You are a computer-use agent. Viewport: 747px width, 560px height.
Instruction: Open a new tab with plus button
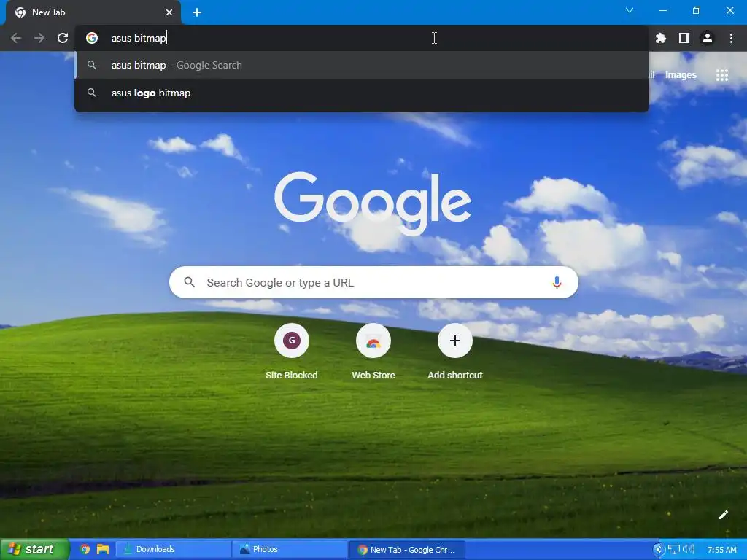pyautogui.click(x=197, y=12)
